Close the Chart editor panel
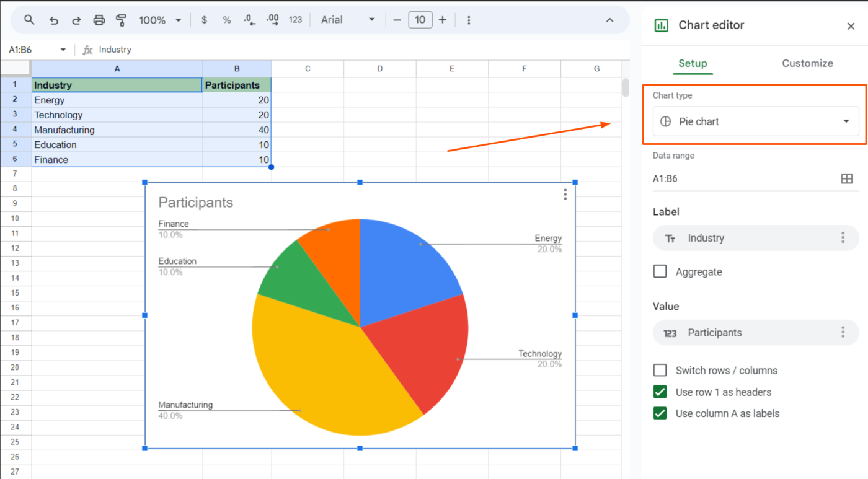This screenshot has height=479, width=868. click(x=851, y=26)
